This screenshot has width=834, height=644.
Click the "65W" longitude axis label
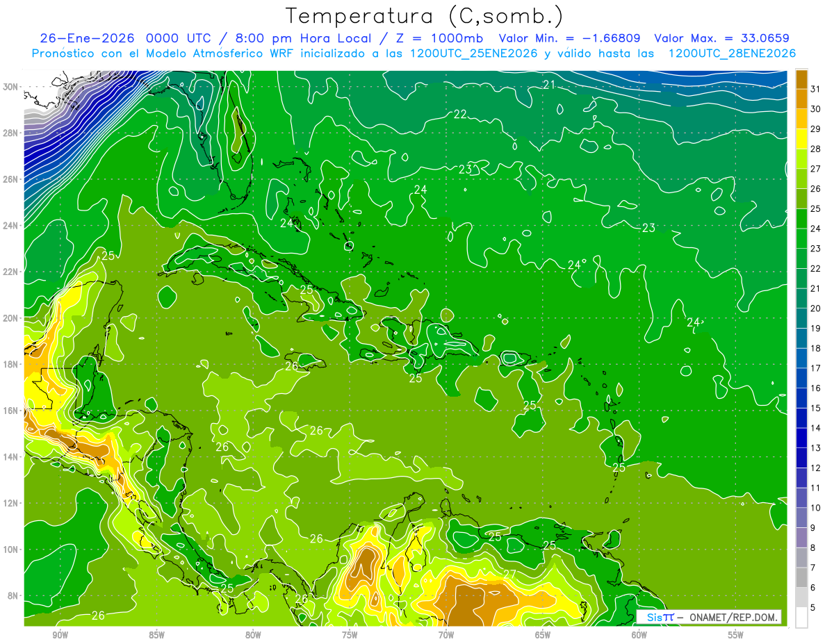pos(543,636)
